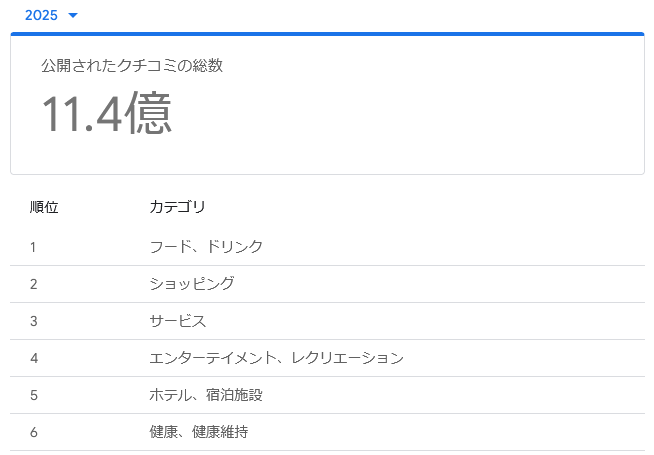Click rank number 5 in the 順位 column
Screen dimensions: 654x455
point(33,395)
